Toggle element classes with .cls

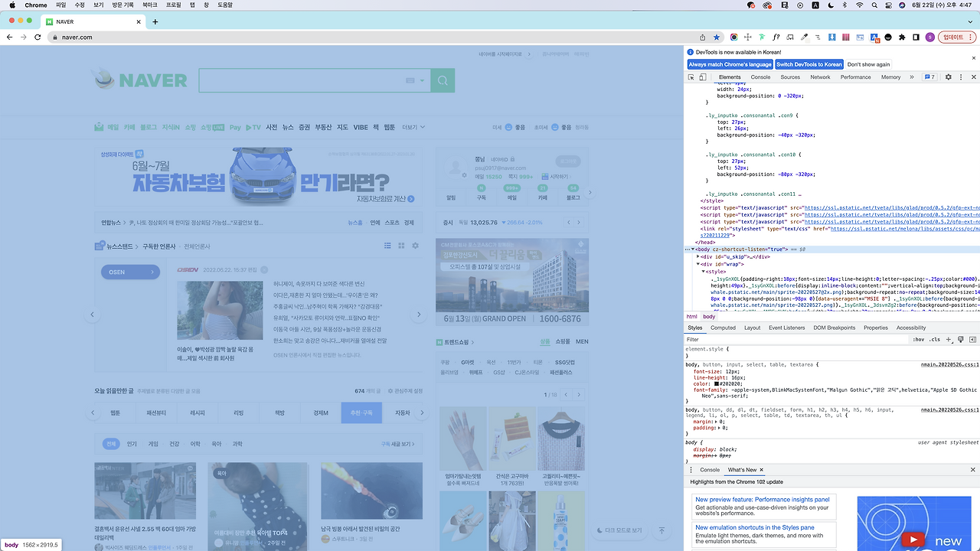click(934, 339)
